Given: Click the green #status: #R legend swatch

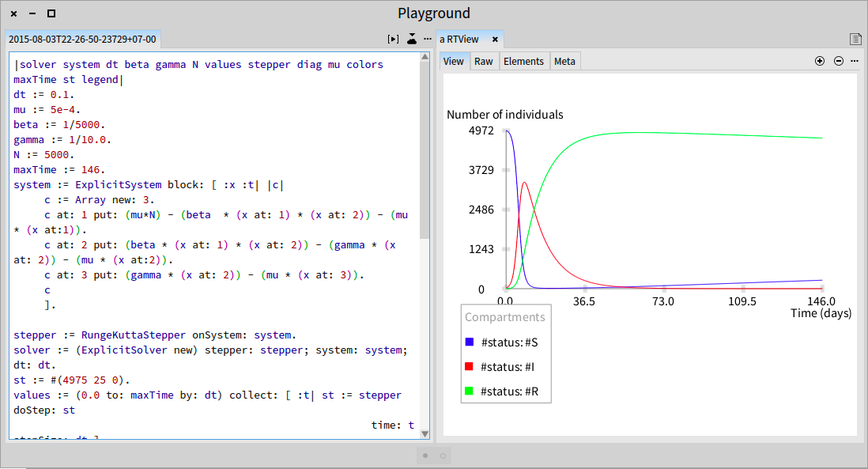Looking at the screenshot, I should (x=470, y=391).
